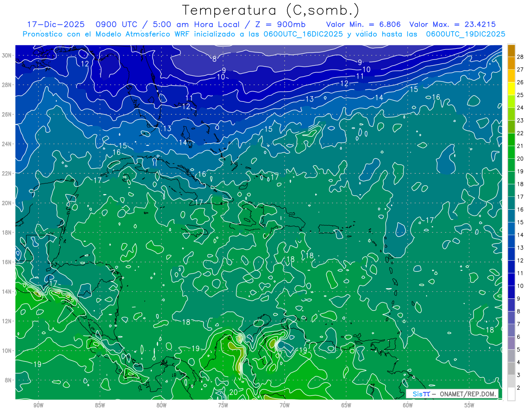Click the color scale value 7
532x411 pixels.
[x=519, y=324]
